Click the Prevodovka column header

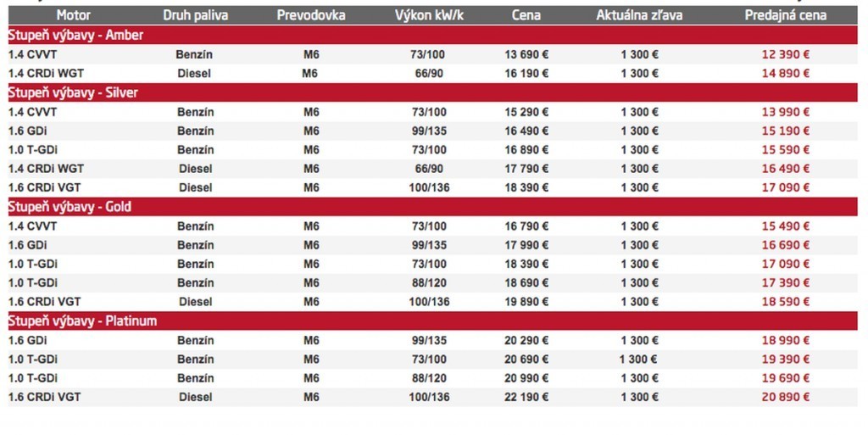[311, 15]
